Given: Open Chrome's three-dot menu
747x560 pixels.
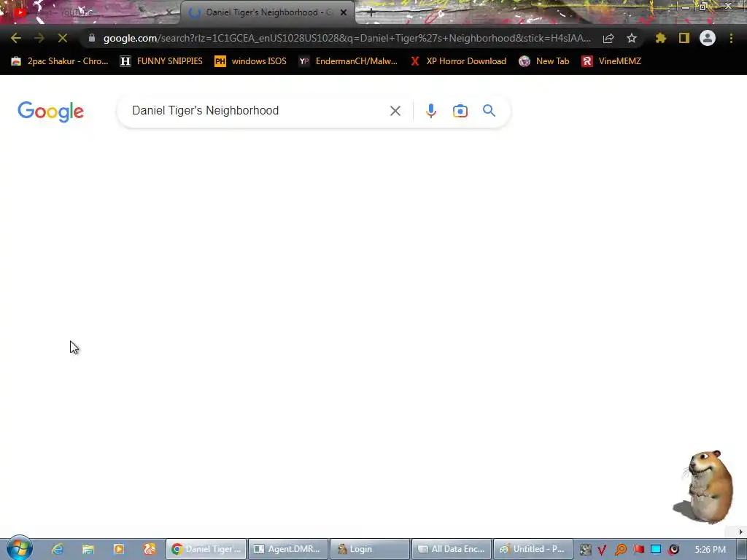Looking at the screenshot, I should [731, 38].
